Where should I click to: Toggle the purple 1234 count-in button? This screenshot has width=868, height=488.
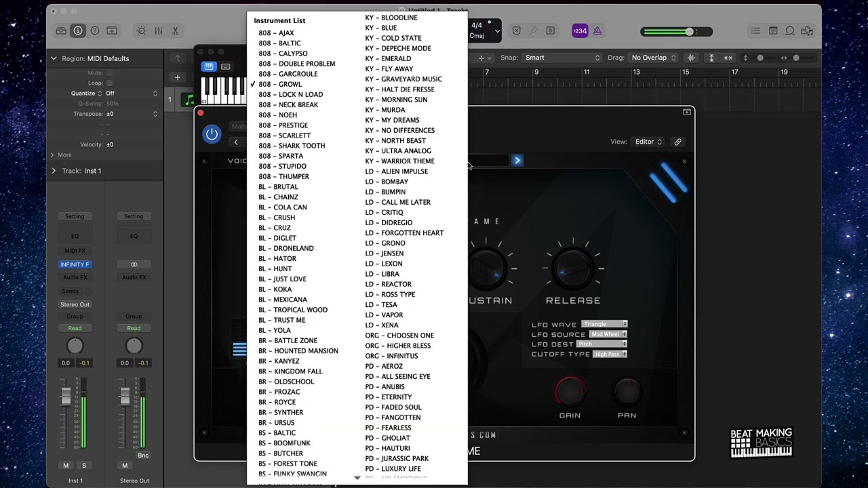tap(580, 30)
